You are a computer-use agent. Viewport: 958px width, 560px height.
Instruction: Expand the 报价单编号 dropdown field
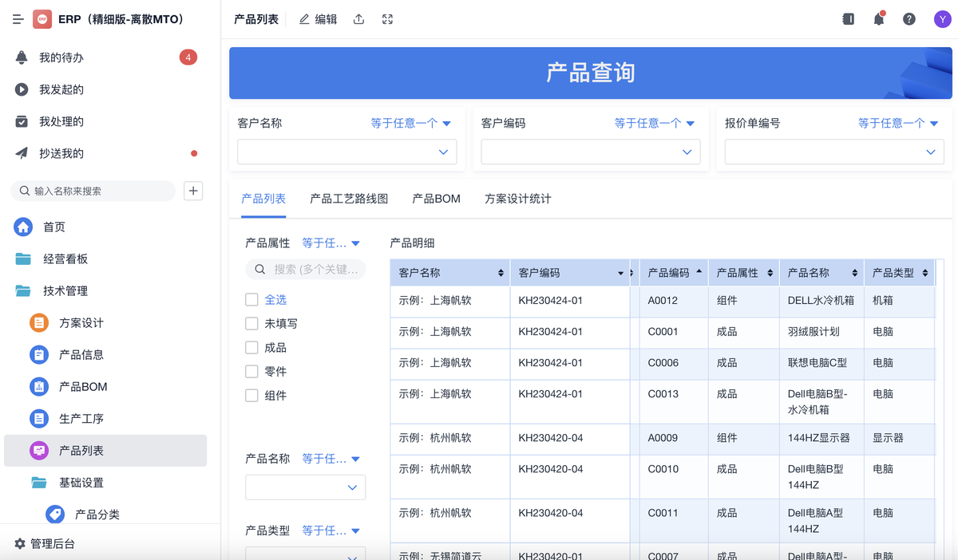(x=833, y=152)
